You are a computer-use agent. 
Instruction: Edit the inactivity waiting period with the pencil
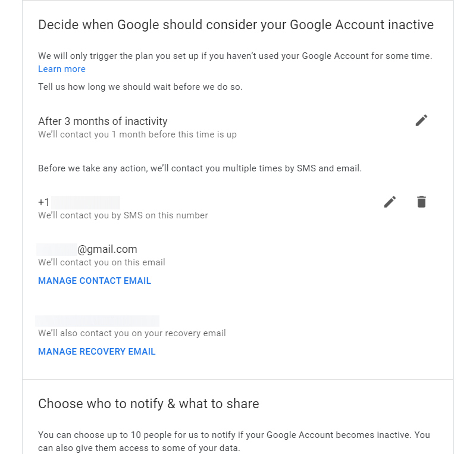[421, 121]
